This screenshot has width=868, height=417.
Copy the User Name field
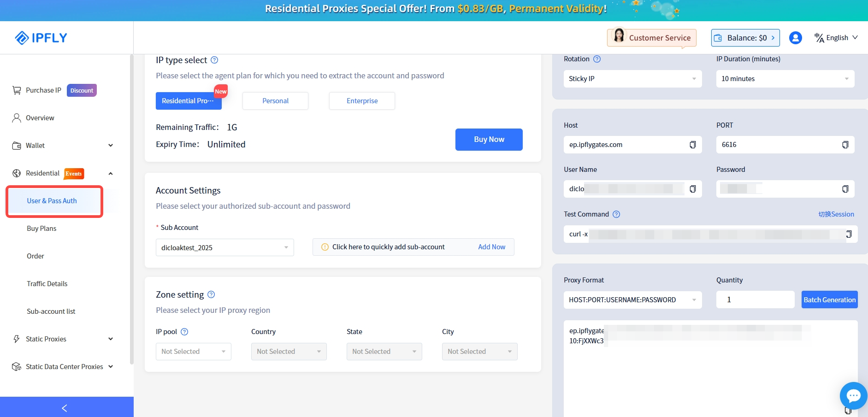(692, 189)
